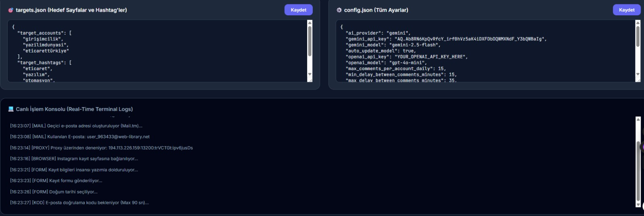Click the "min_delay_between_comments_minutes" line
Screen dimensions: 644x216
pos(401,75)
